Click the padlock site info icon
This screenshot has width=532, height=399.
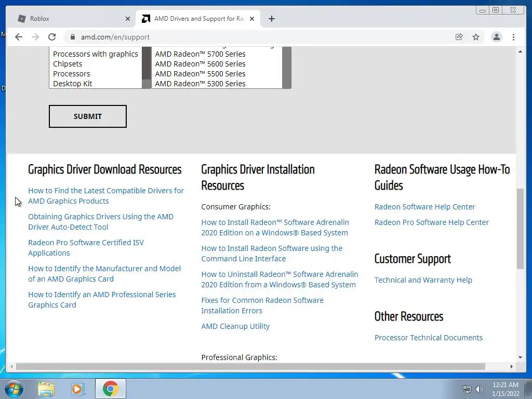[72, 37]
